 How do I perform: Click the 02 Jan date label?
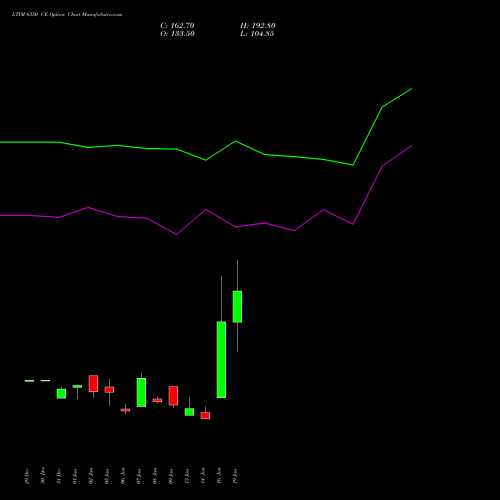(x=91, y=476)
